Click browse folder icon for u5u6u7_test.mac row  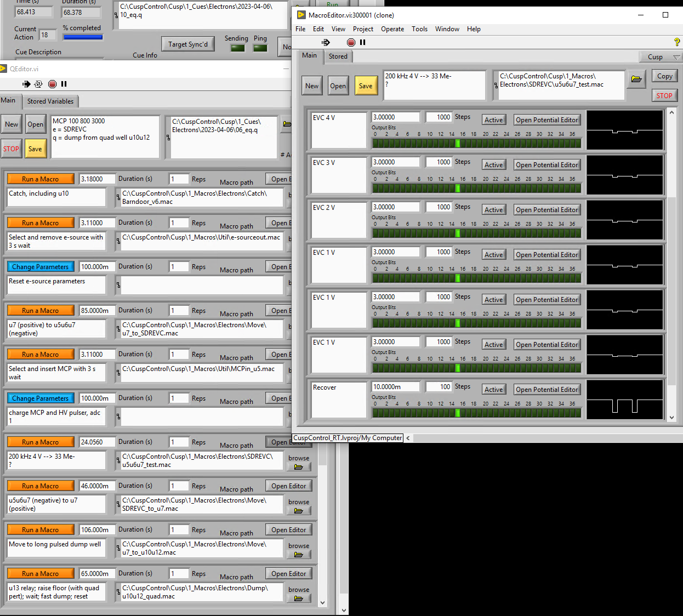299,467
